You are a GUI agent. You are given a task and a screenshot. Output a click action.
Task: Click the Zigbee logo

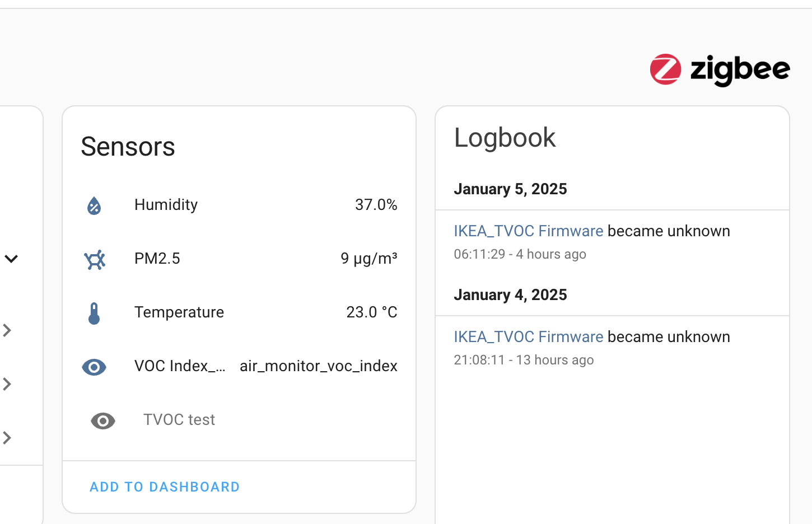(x=720, y=70)
